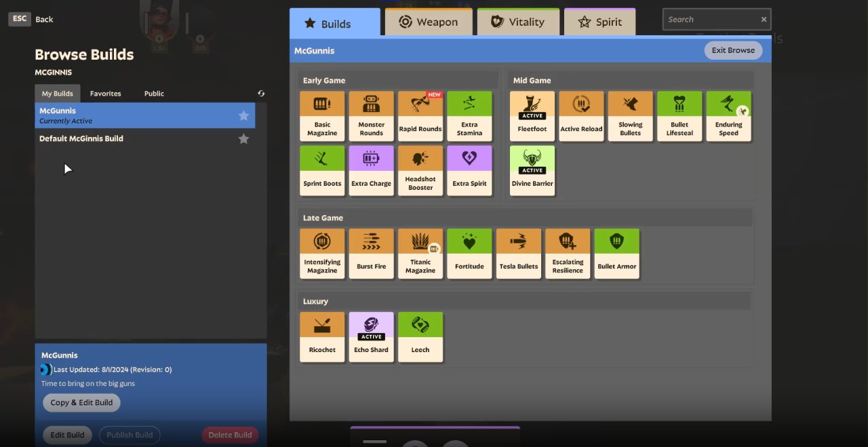Open the Builds tab
This screenshot has height=447, width=868.
(335, 22)
